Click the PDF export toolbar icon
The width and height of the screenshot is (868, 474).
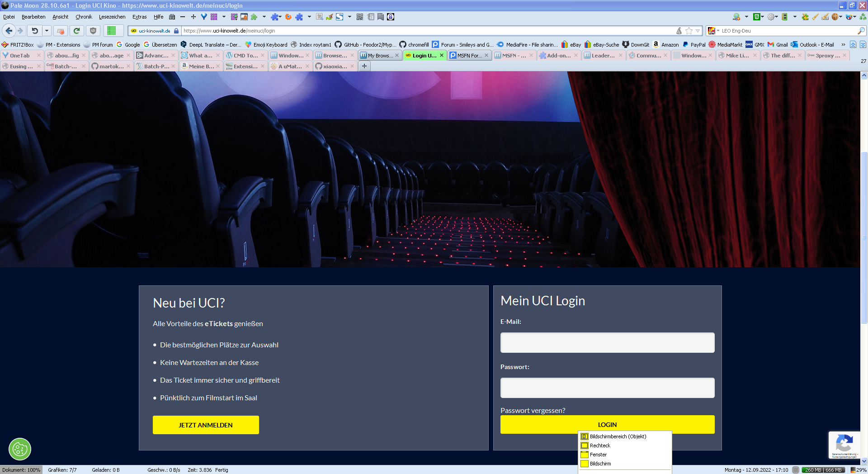click(x=329, y=17)
